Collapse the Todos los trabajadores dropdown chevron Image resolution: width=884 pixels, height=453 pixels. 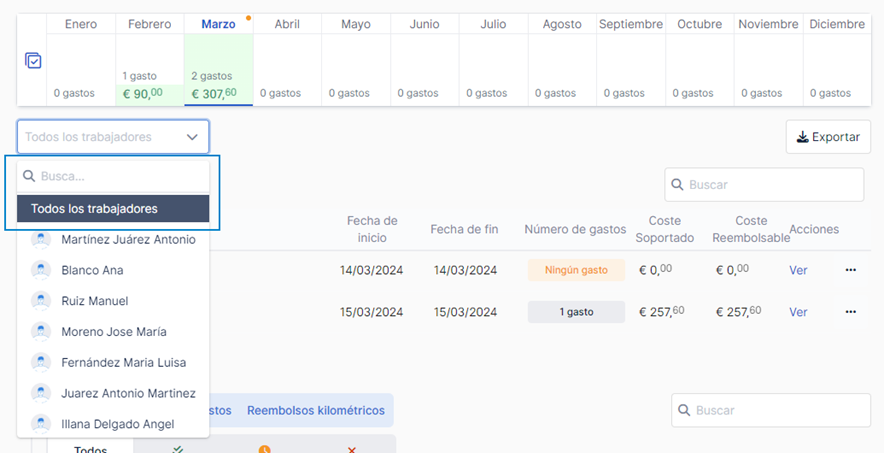click(x=192, y=137)
